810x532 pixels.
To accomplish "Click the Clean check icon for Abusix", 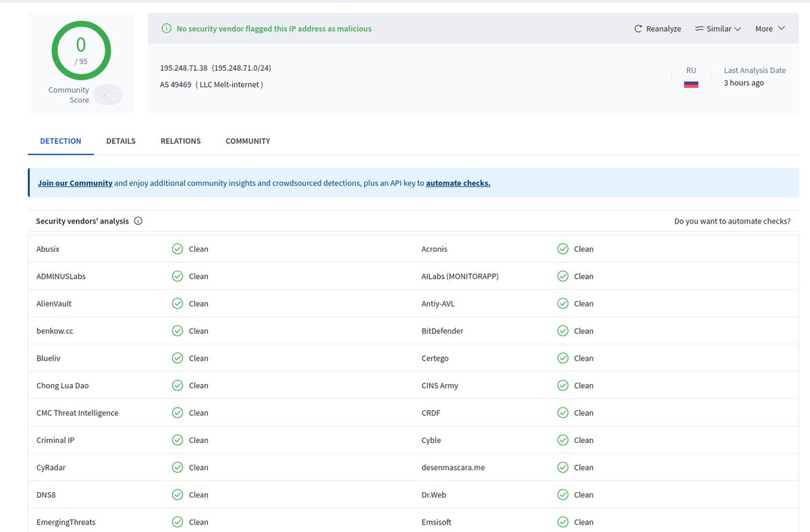I will click(178, 249).
